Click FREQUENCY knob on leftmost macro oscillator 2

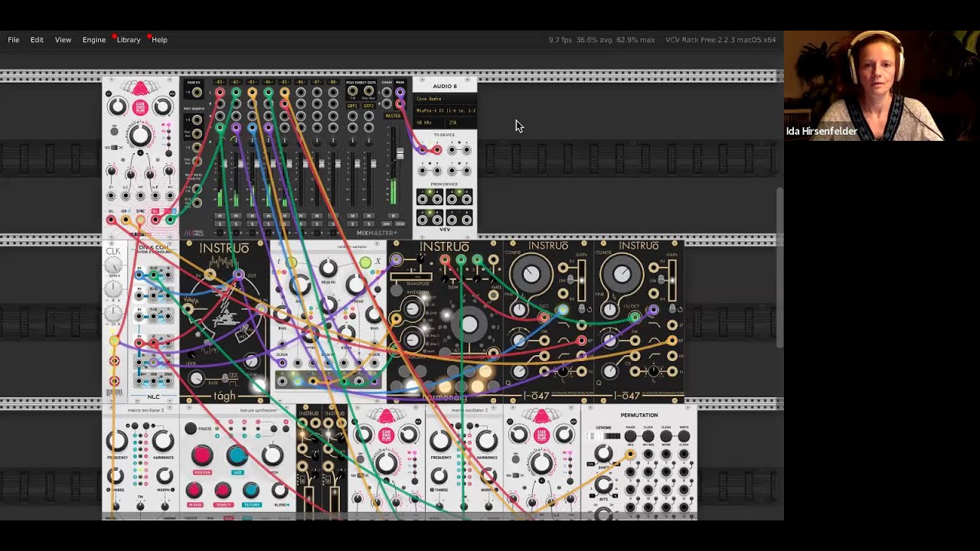tap(117, 441)
